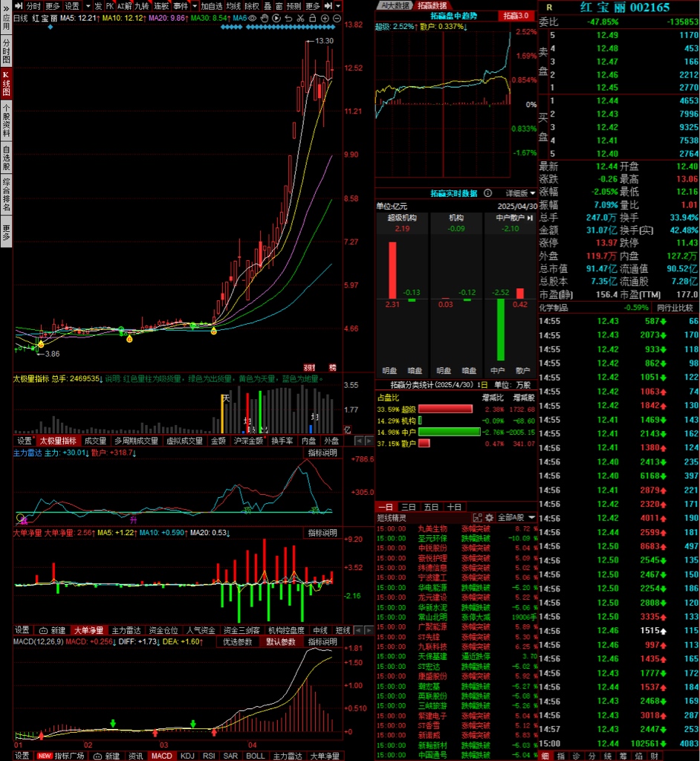Click the 超级 red proportion bar

(x=445, y=409)
